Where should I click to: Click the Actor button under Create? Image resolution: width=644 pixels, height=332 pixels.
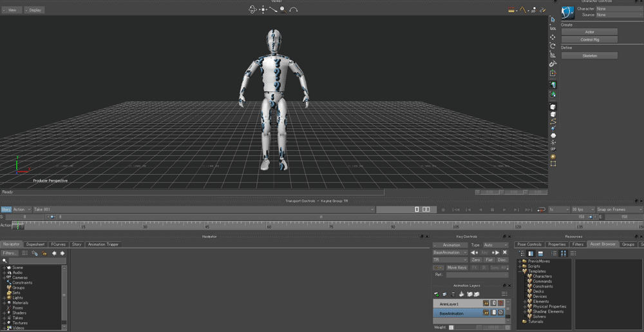pyautogui.click(x=589, y=32)
